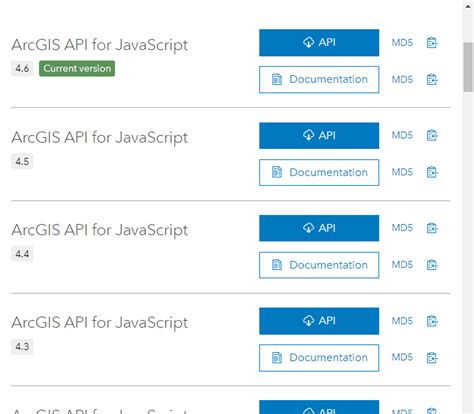Open MD5 link beside 4.3 Documentation
The width and height of the screenshot is (474, 414).
click(402, 357)
